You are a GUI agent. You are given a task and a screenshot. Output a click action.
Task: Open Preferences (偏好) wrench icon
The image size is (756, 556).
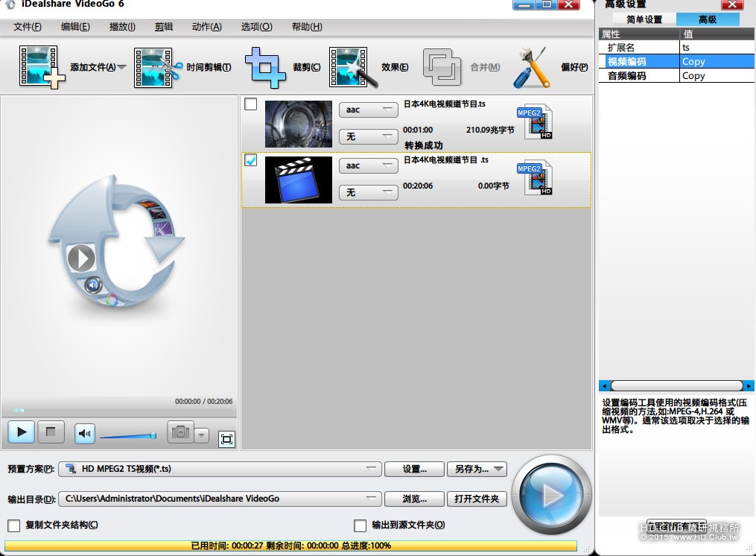[x=532, y=67]
